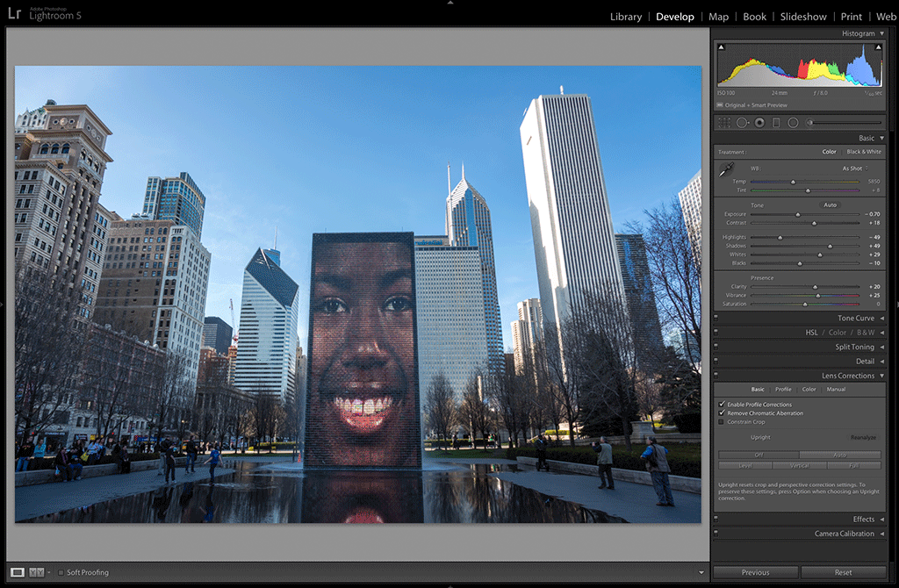This screenshot has width=899, height=588.
Task: Open the WB As Shot dropdown
Action: click(x=855, y=169)
